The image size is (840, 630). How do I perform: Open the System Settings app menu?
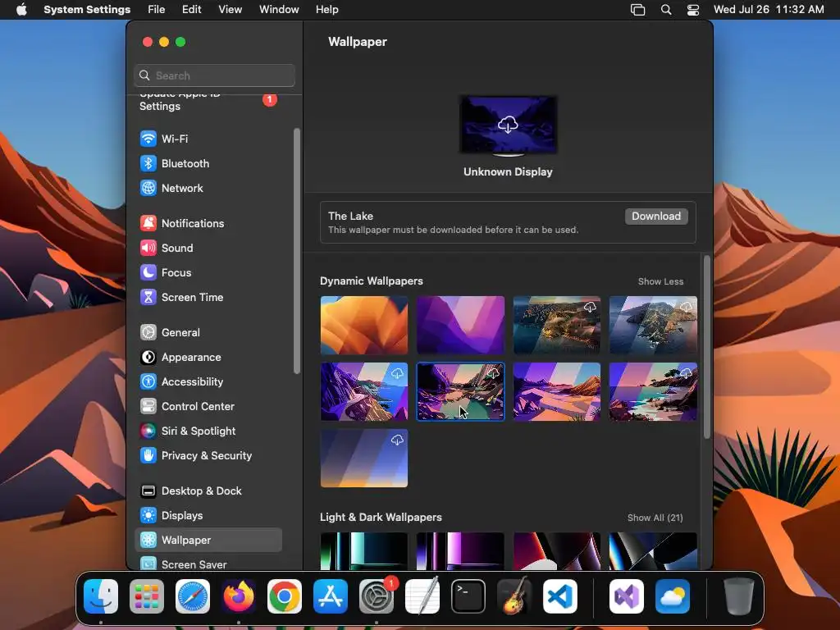pyautogui.click(x=87, y=10)
